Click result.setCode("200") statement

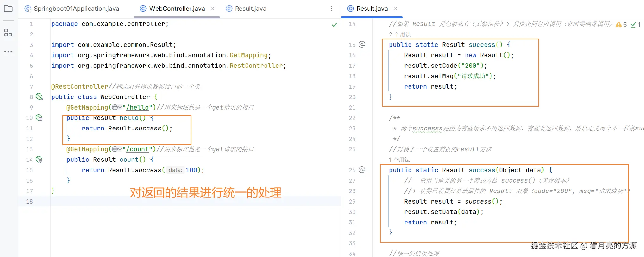(446, 66)
